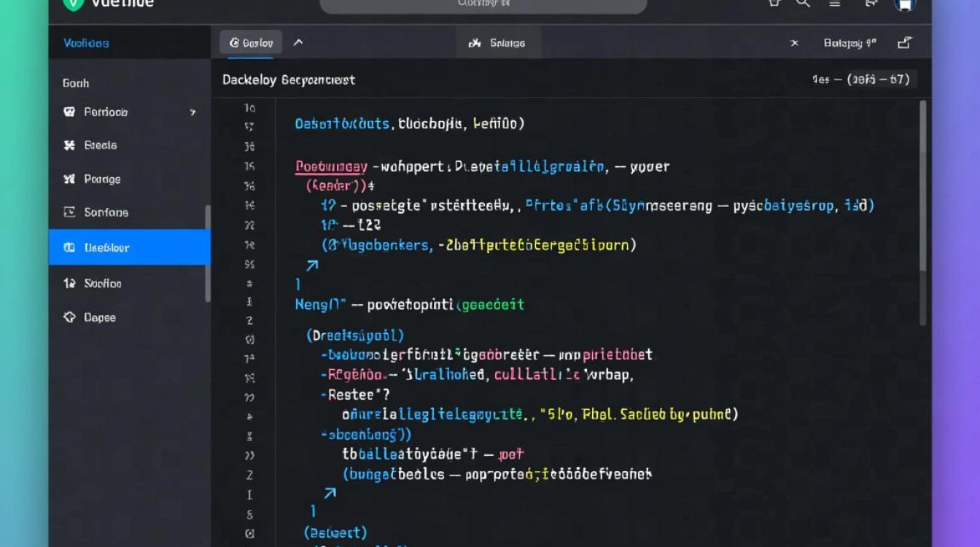The width and height of the screenshot is (980, 547).
Task: Click the "Balajoy" button in the tab bar
Action: point(850,43)
